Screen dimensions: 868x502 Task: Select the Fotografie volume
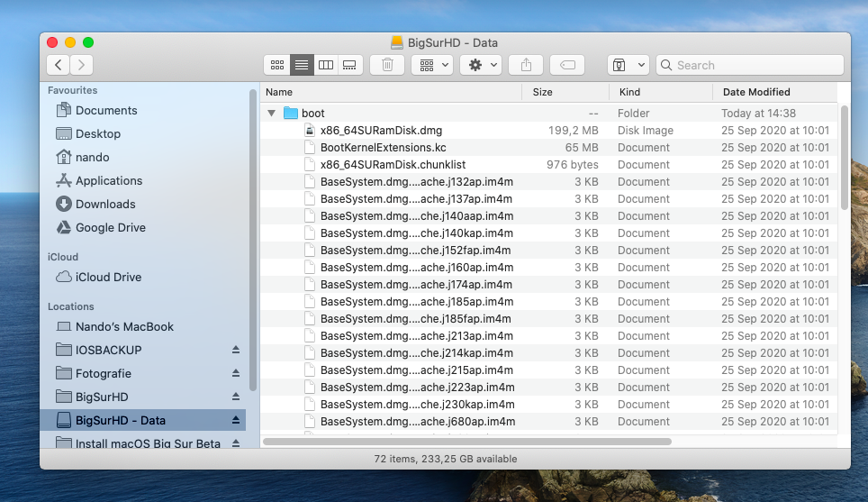pyautogui.click(x=94, y=373)
